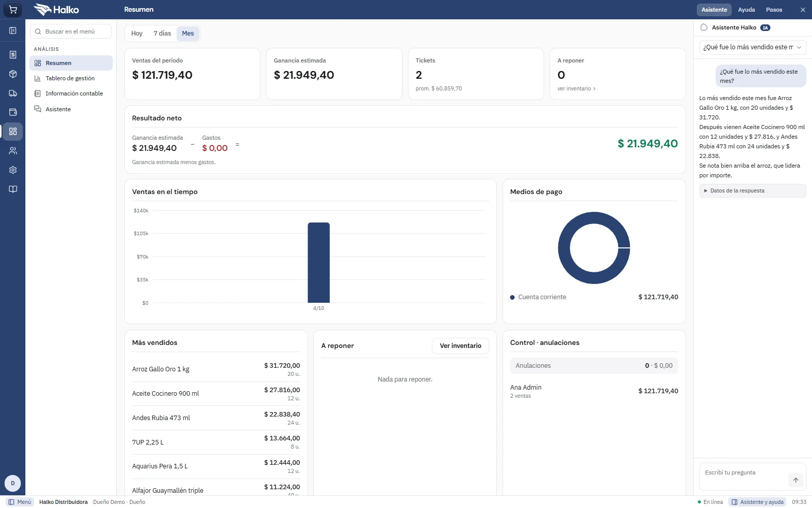Toggle the Menú button in status bar
This screenshot has height=508, width=812.
20,502
